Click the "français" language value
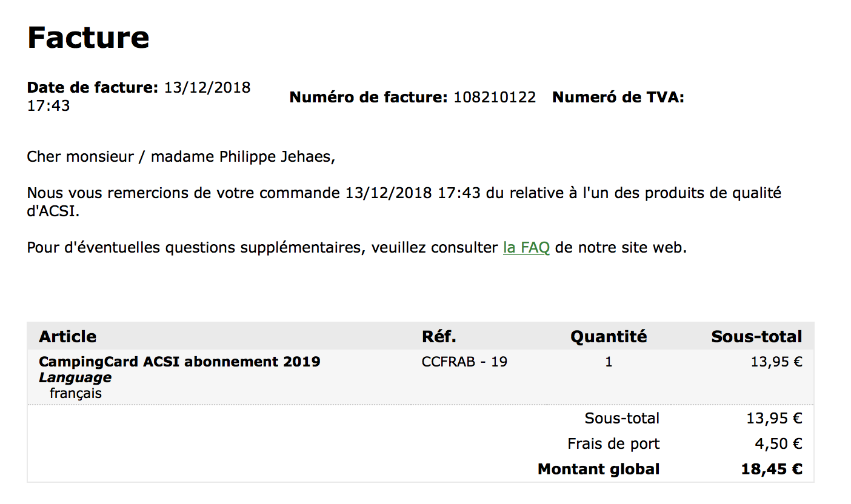This screenshot has height=504, width=851. point(76,394)
